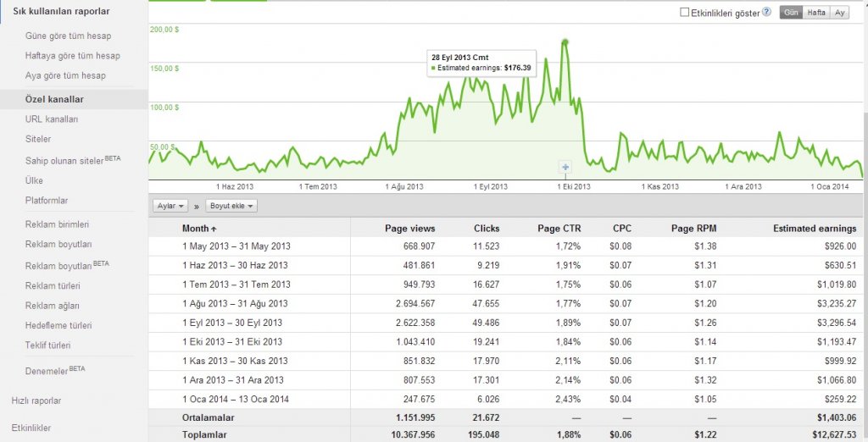868x442 pixels.
Task: Open Reklam birimleri report
Action: (57, 224)
